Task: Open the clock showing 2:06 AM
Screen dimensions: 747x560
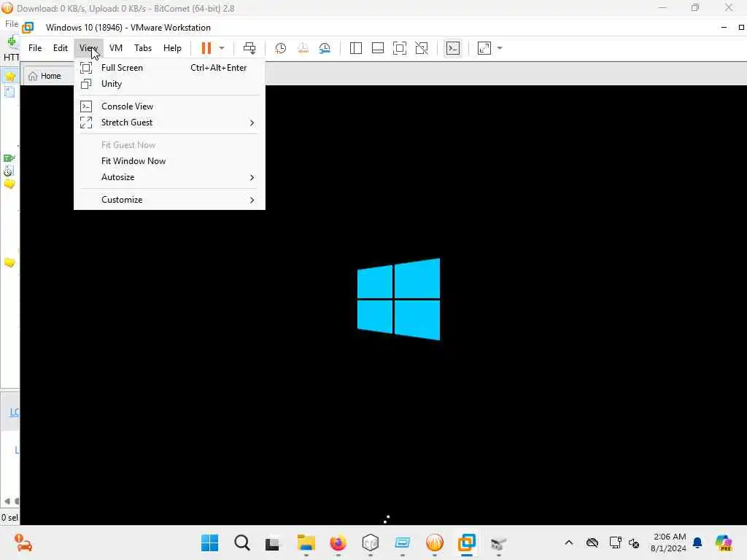Action: click(668, 542)
